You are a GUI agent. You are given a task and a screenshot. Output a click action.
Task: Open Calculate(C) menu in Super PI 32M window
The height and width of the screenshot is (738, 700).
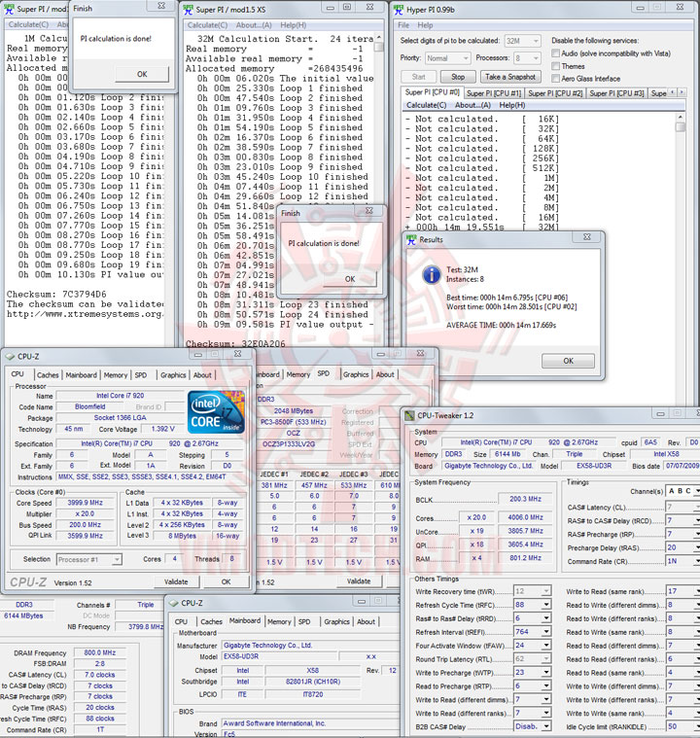(x=207, y=25)
